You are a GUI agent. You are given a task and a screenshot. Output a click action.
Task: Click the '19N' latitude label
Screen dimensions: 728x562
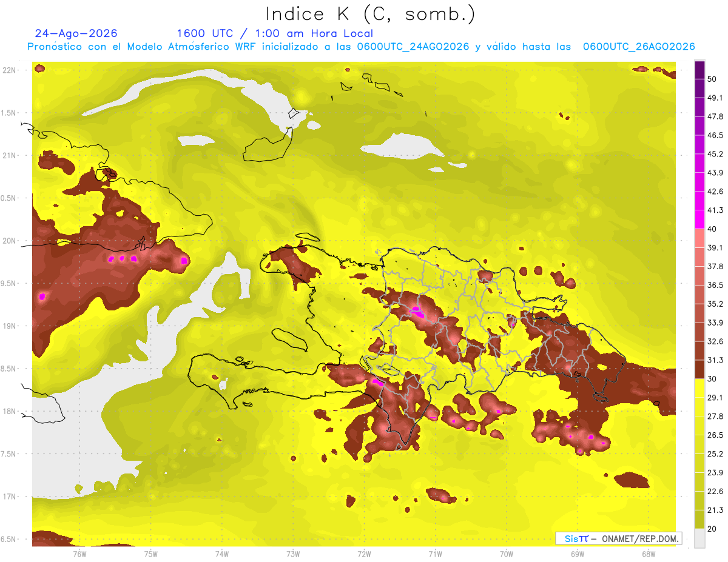point(10,326)
